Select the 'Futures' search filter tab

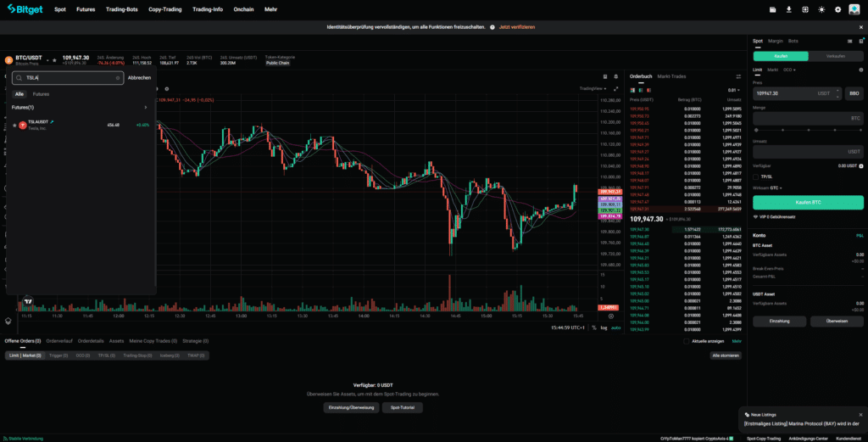tap(41, 94)
